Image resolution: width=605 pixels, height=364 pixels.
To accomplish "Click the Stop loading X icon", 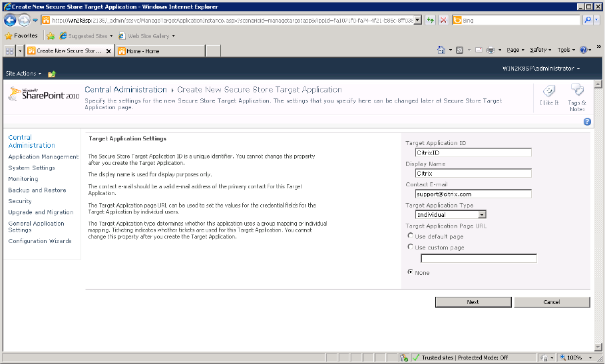I will click(x=443, y=20).
